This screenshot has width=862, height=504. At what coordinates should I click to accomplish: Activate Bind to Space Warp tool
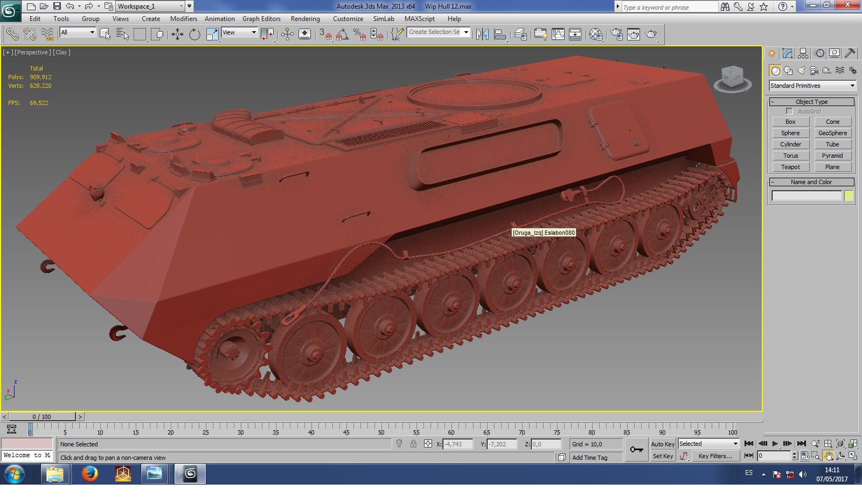[x=47, y=34]
